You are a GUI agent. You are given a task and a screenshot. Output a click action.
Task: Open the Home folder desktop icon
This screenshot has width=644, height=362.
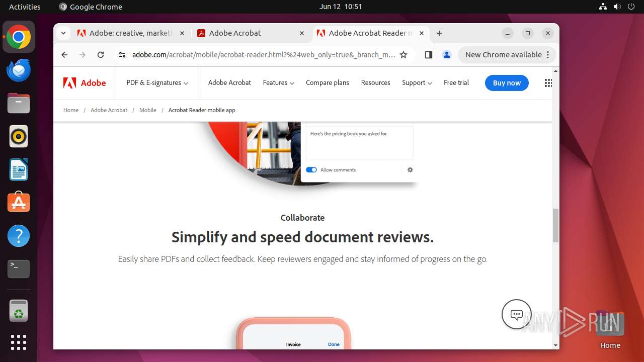610,328
